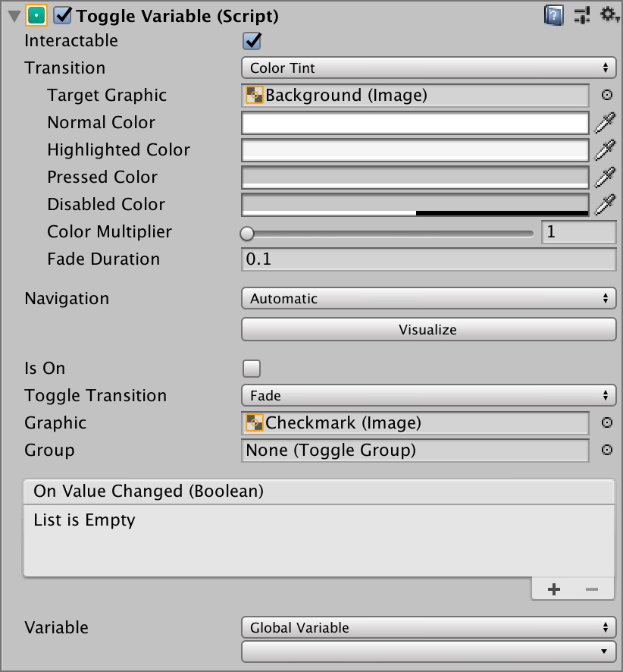623x672 pixels.
Task: Uncheck the Interactable checkbox
Action: click(x=252, y=41)
